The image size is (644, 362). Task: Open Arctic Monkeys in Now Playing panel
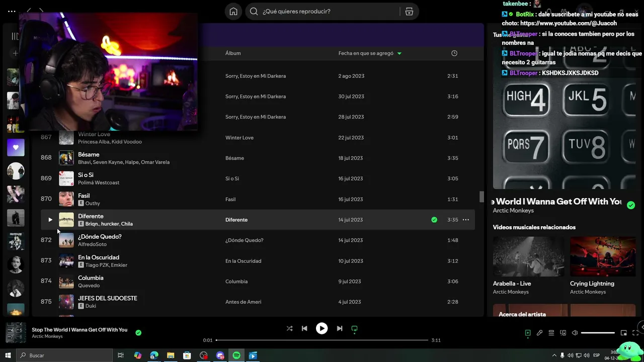(x=513, y=211)
